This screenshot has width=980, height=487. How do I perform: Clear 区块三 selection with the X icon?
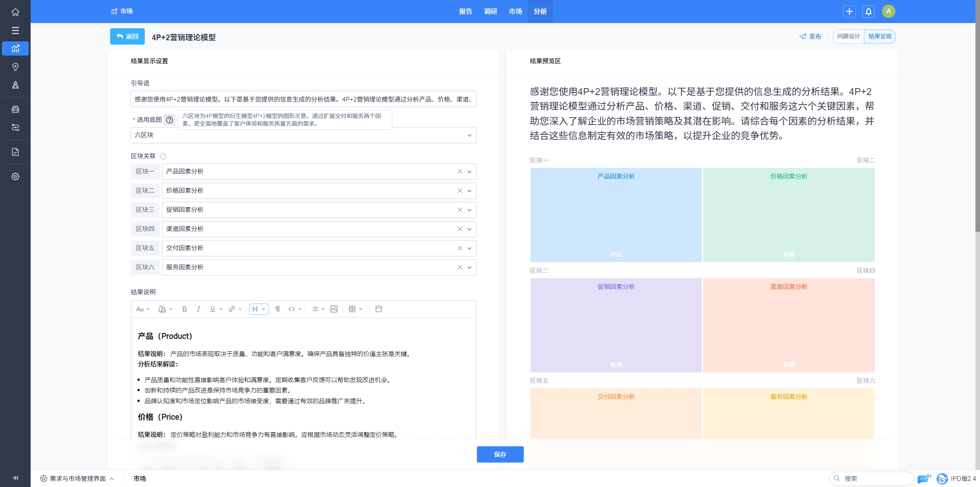coord(460,210)
